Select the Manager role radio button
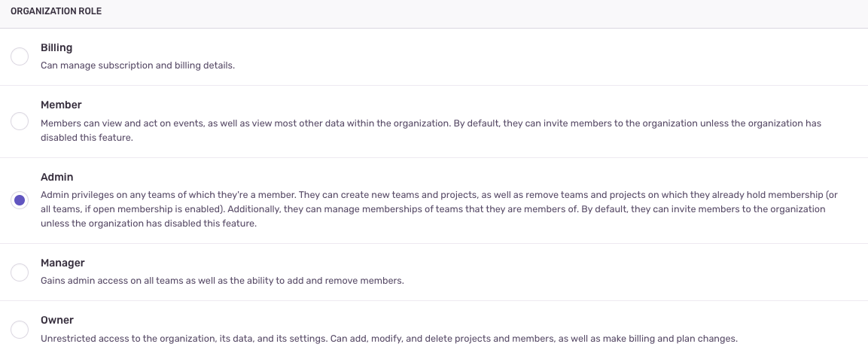Image resolution: width=868 pixels, height=356 pixels. [x=20, y=272]
